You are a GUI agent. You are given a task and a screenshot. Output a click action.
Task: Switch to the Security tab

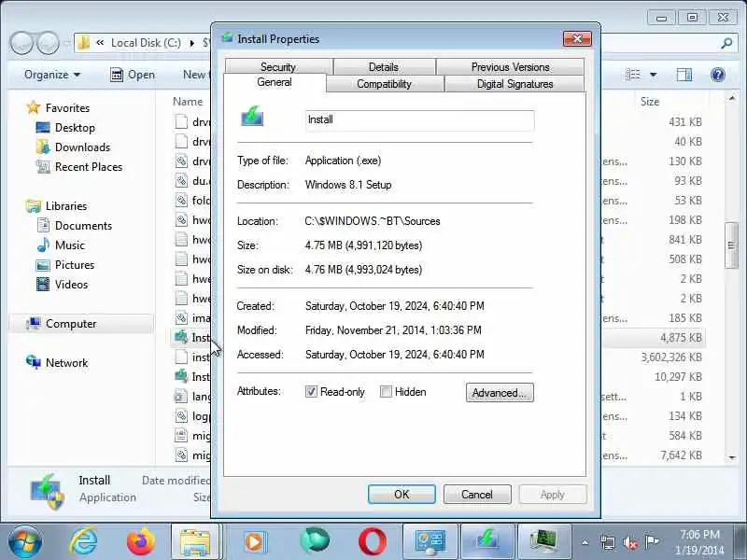pos(278,66)
